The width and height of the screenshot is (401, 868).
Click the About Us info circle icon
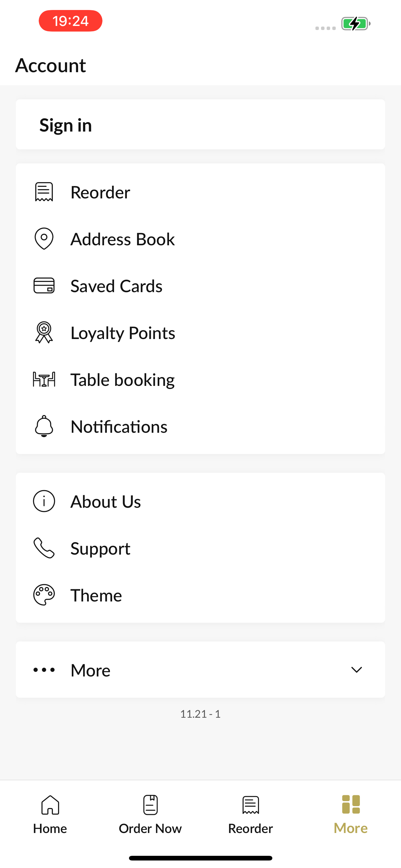tap(44, 501)
